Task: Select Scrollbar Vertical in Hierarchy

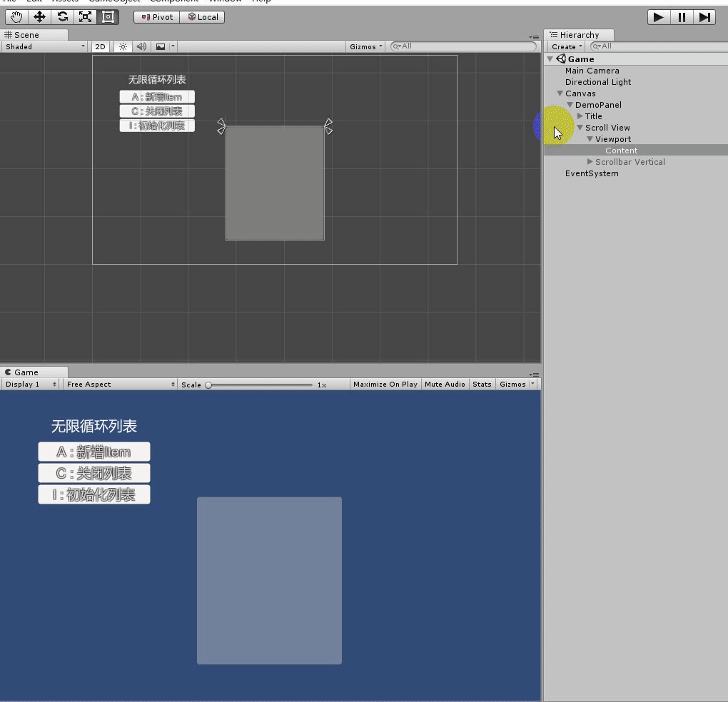Action: pos(630,162)
